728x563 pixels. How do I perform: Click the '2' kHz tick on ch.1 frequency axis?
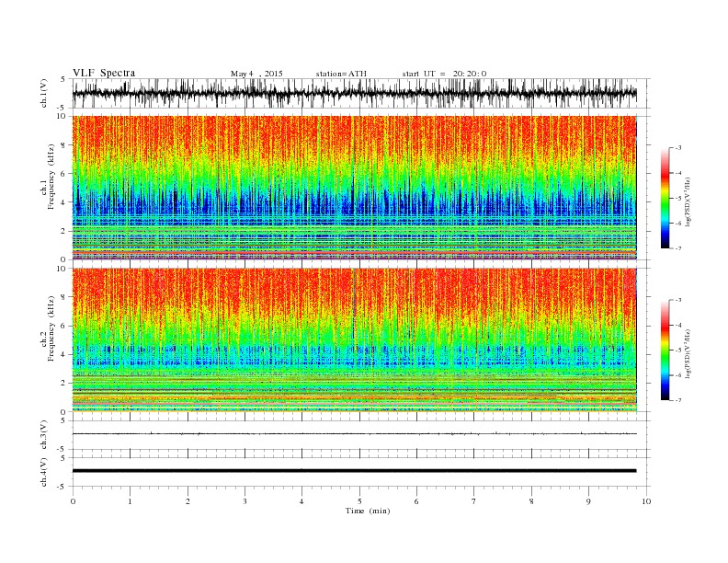tap(64, 231)
